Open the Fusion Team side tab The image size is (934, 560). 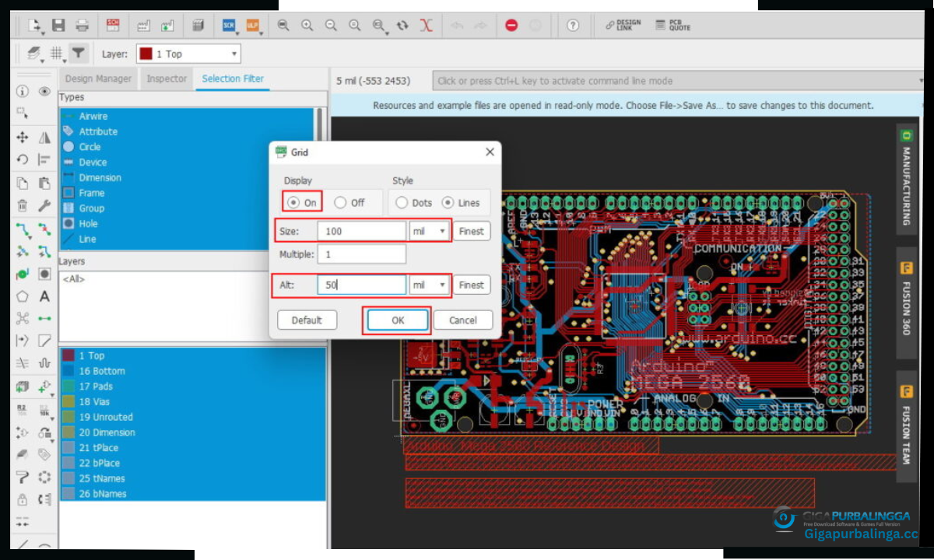[906, 428]
